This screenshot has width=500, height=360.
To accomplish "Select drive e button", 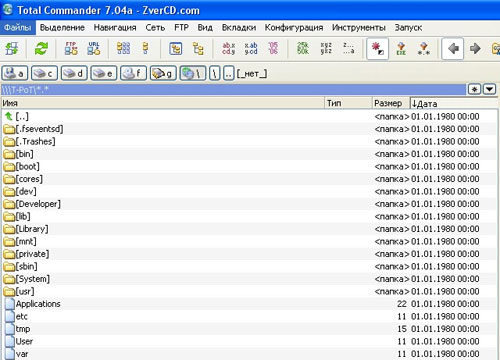I will tap(104, 73).
